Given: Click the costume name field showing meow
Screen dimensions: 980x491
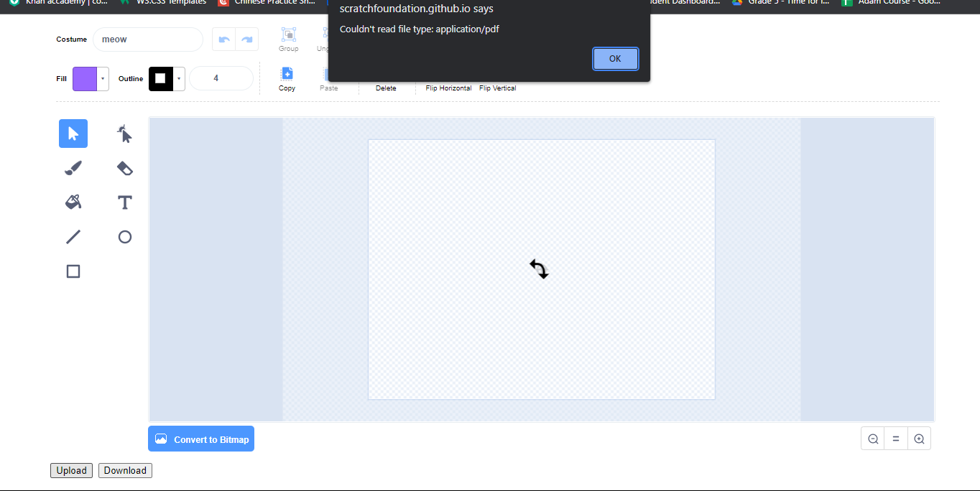Looking at the screenshot, I should click(147, 39).
